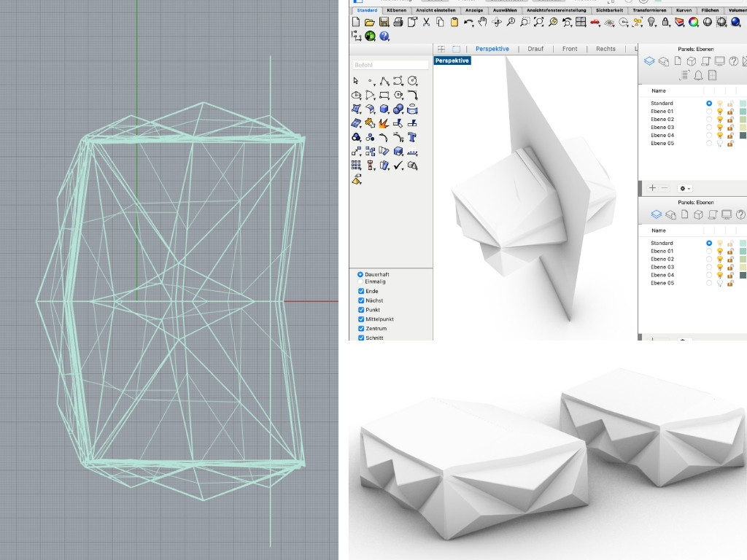The width and height of the screenshot is (747, 560).
Task: Open the gear dropdown in layers panel
Action: pos(684,188)
